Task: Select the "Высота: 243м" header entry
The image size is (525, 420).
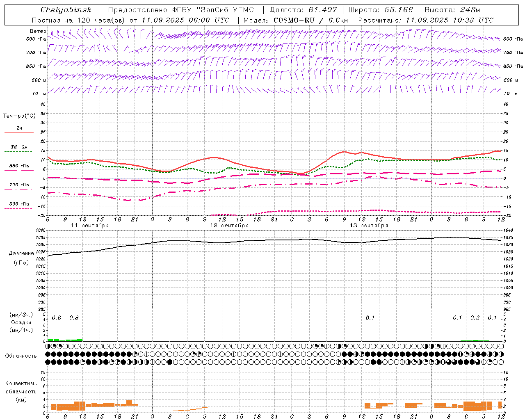Action: [452, 10]
